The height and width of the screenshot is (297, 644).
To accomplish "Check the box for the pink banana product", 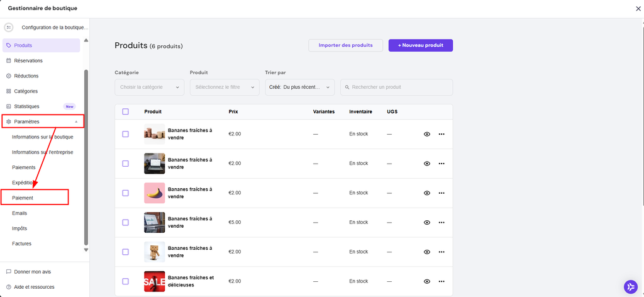I will click(126, 193).
